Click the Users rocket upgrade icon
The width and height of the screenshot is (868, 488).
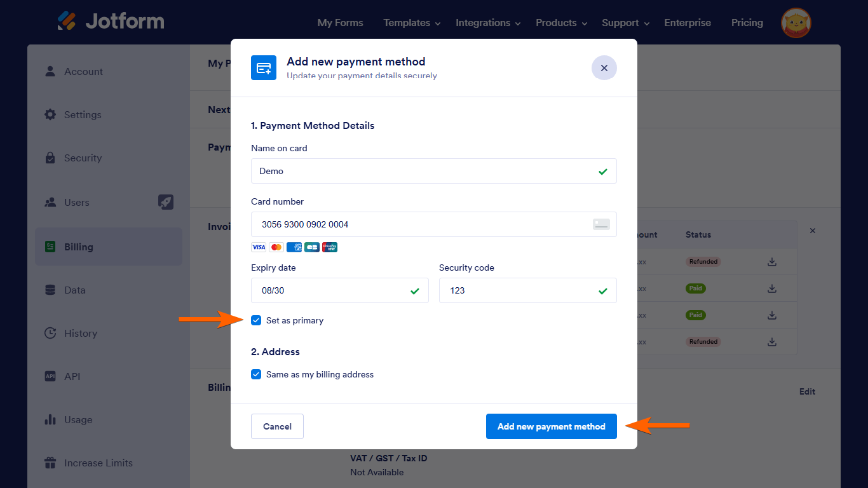pyautogui.click(x=165, y=202)
